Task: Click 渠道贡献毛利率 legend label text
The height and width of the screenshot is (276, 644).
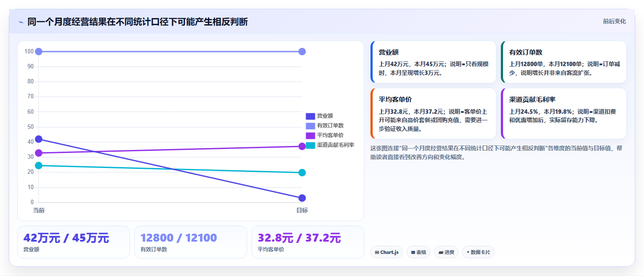Action: pyautogui.click(x=336, y=145)
